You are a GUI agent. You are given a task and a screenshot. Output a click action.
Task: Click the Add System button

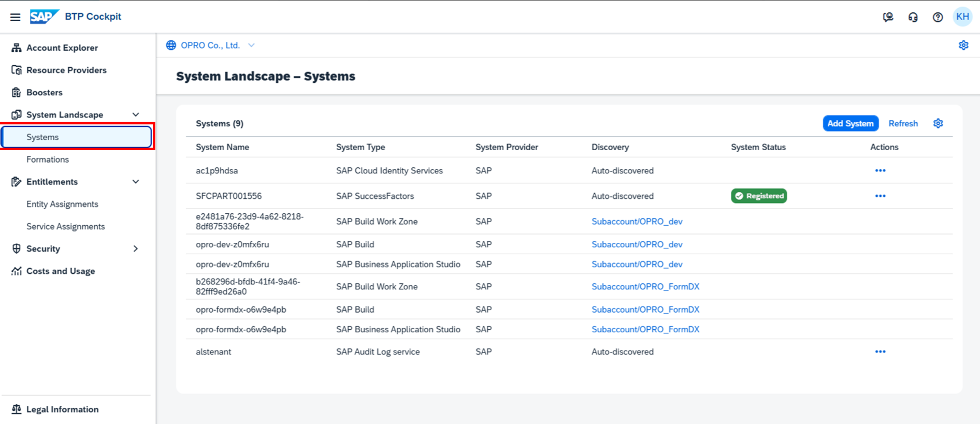pyautogui.click(x=850, y=123)
